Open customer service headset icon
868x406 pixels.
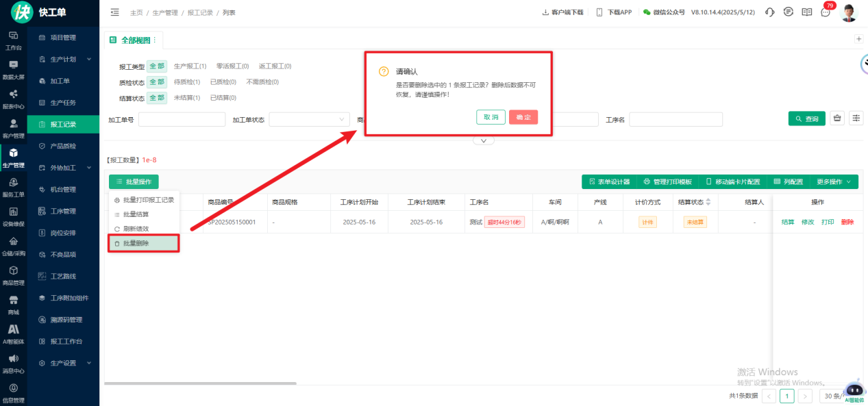pos(770,12)
